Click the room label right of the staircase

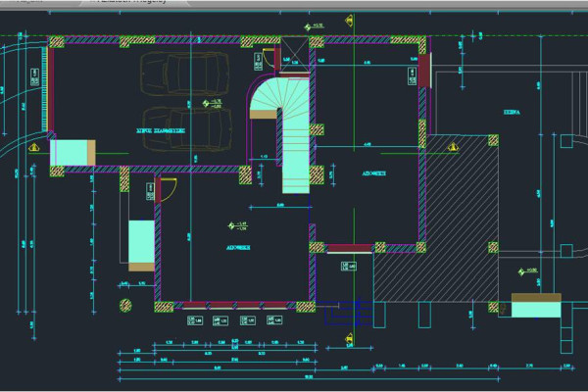373,172
